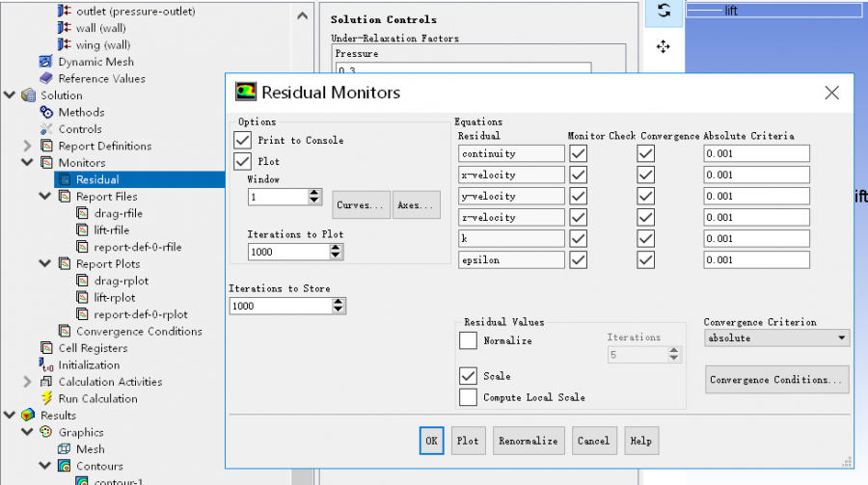Toggle the Print to Console checkbox

click(242, 140)
